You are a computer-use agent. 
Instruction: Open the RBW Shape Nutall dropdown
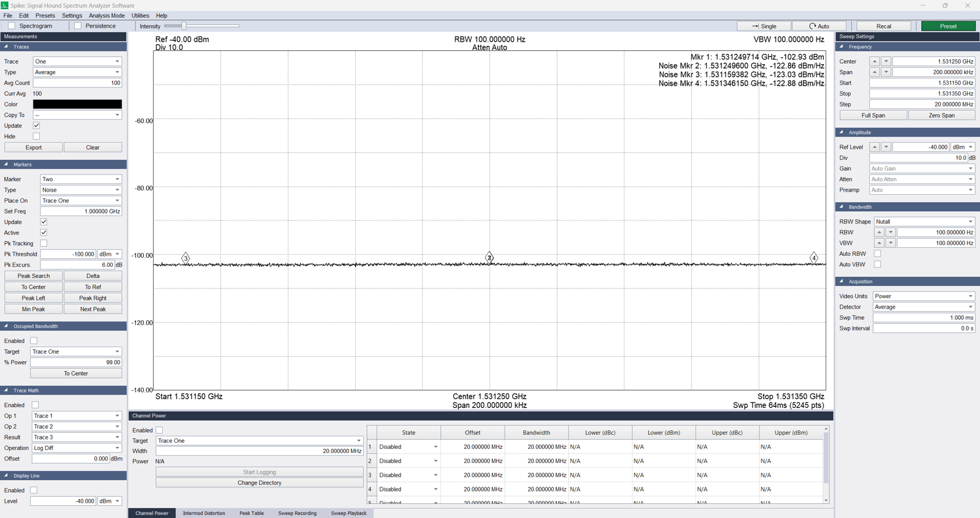click(x=924, y=222)
